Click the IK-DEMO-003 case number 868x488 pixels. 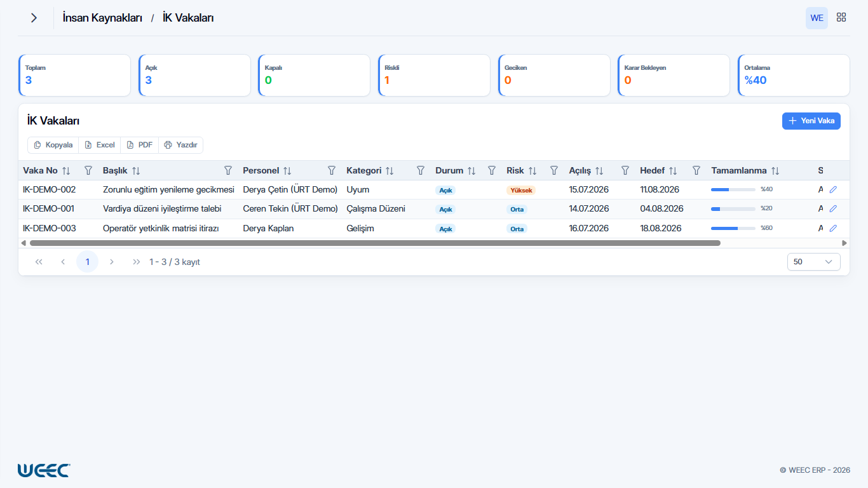(49, 228)
